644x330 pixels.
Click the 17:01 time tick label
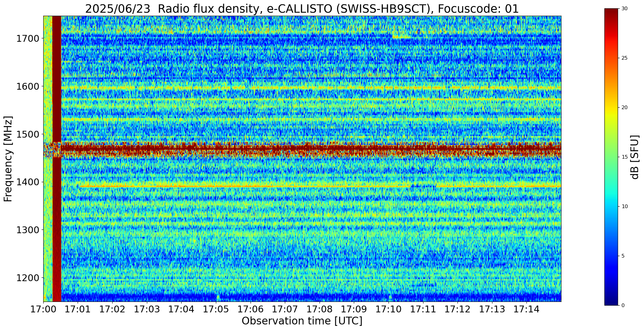click(x=78, y=309)
